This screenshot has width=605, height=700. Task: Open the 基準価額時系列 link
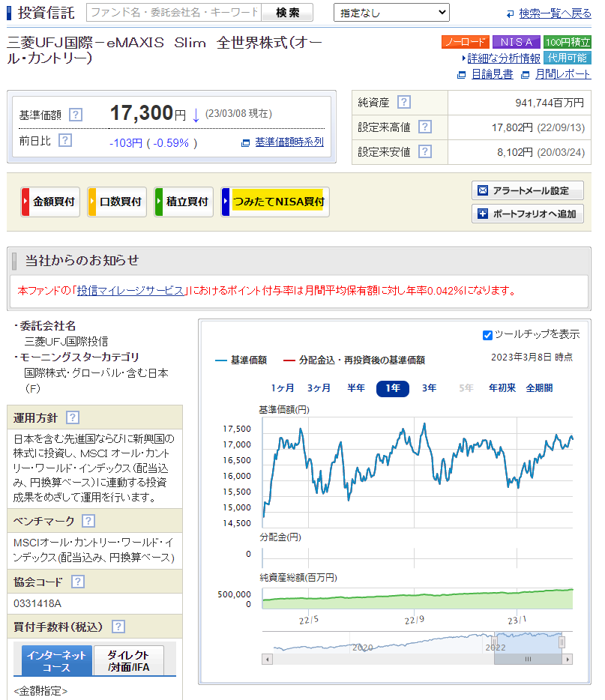coord(289,142)
